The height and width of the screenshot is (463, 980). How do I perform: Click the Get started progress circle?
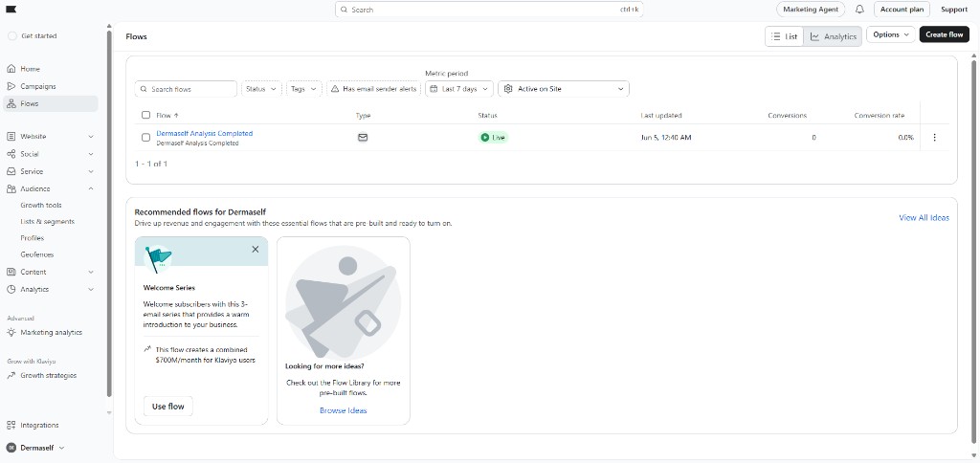click(x=12, y=36)
